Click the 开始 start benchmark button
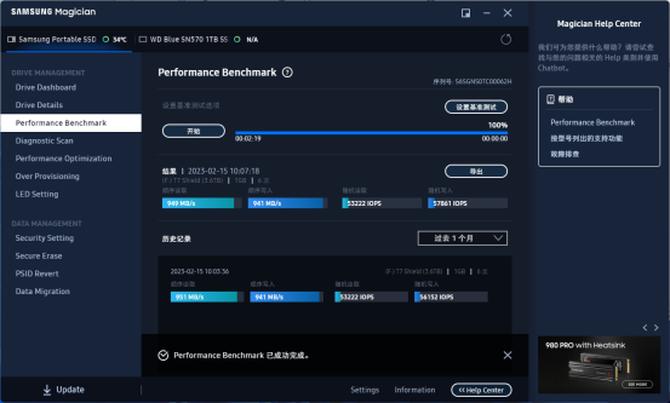The width and height of the screenshot is (670, 403). 194,131
